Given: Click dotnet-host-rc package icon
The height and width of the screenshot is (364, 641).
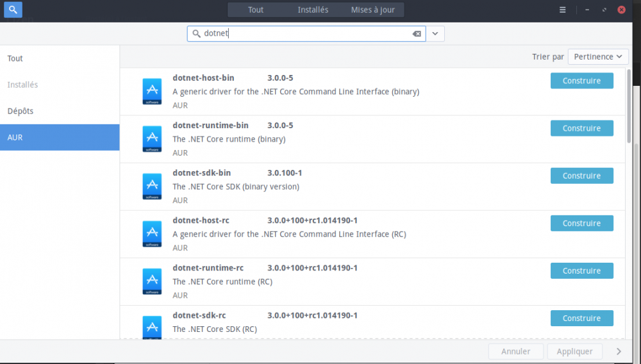Looking at the screenshot, I should coord(152,234).
